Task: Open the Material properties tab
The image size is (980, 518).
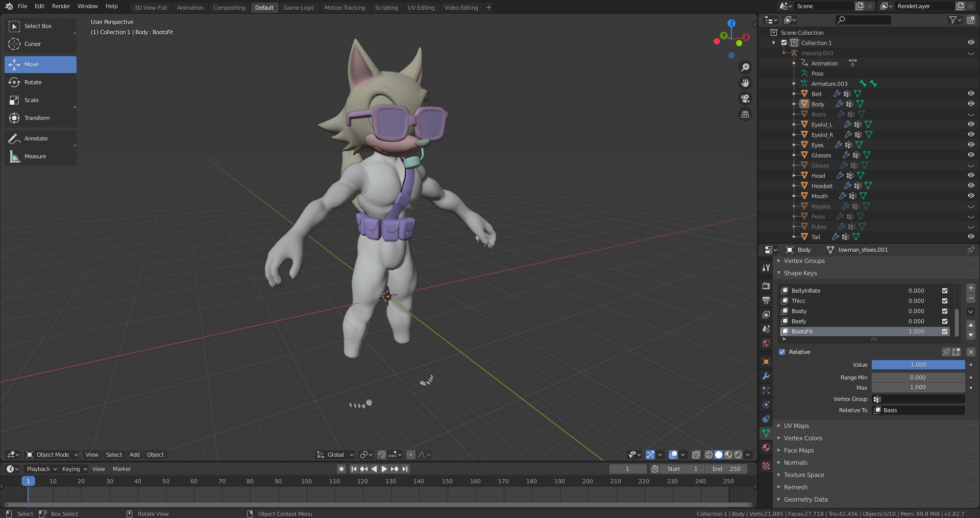Action: point(766,448)
